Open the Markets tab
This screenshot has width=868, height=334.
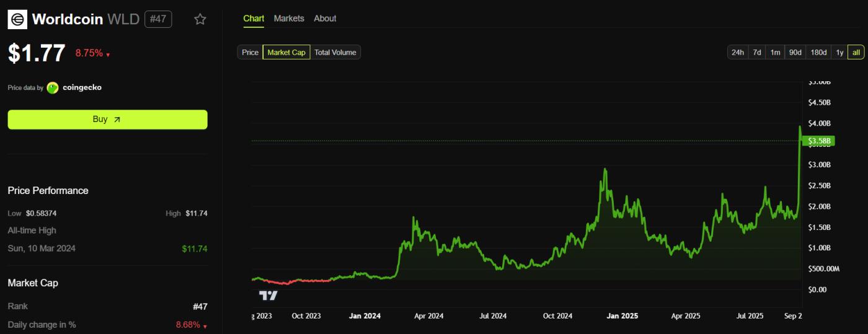[x=289, y=19]
